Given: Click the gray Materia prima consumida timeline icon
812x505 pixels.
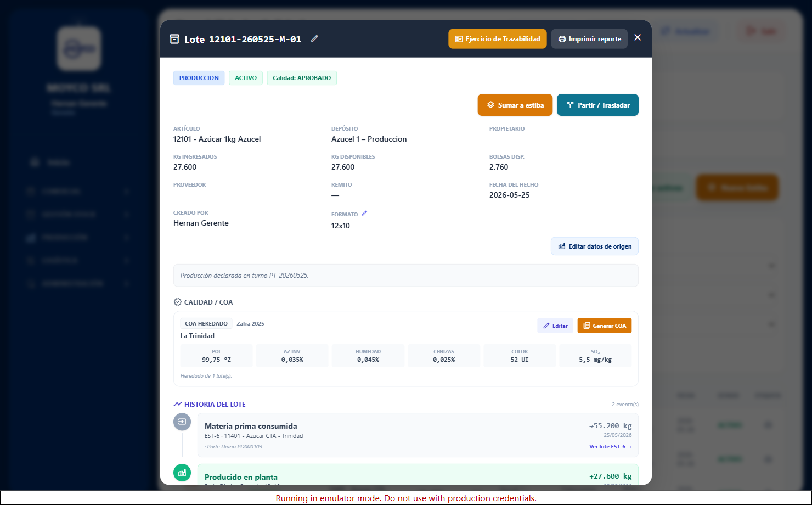Looking at the screenshot, I should click(182, 422).
